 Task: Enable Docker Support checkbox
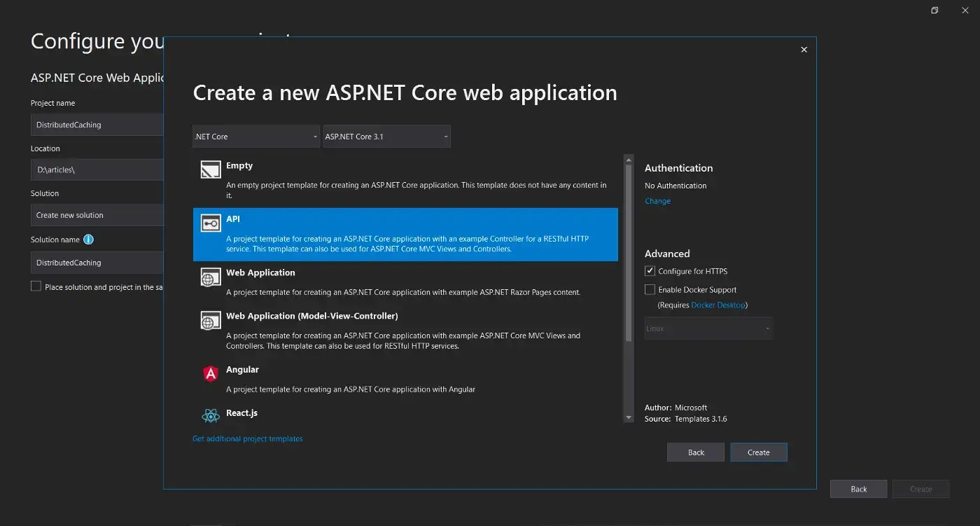[650, 289]
